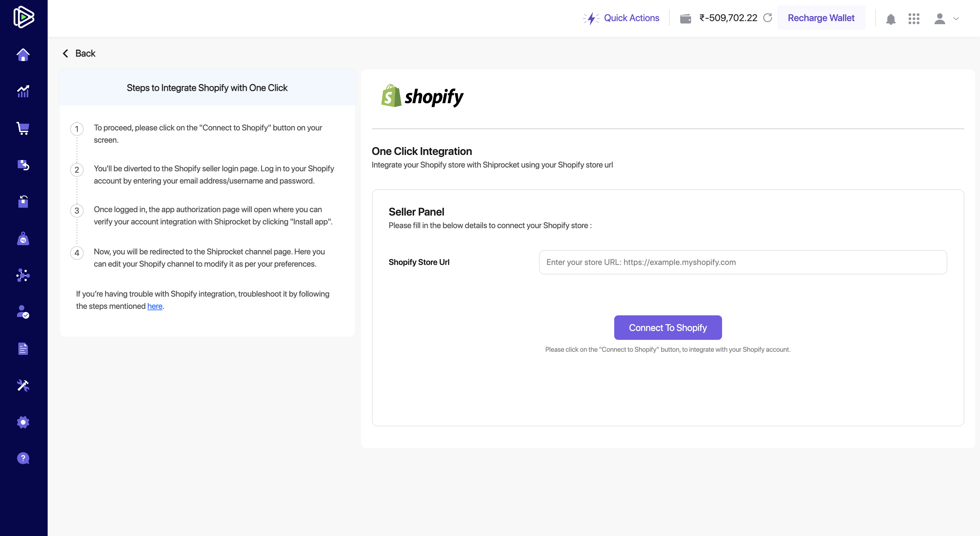Click the Recharge Wallet button
Screen dimensions: 980x536
[x=821, y=18]
